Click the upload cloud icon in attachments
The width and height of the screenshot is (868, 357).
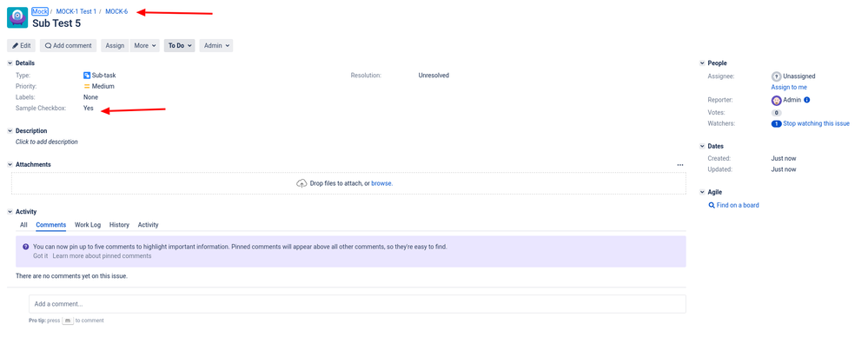coord(301,183)
